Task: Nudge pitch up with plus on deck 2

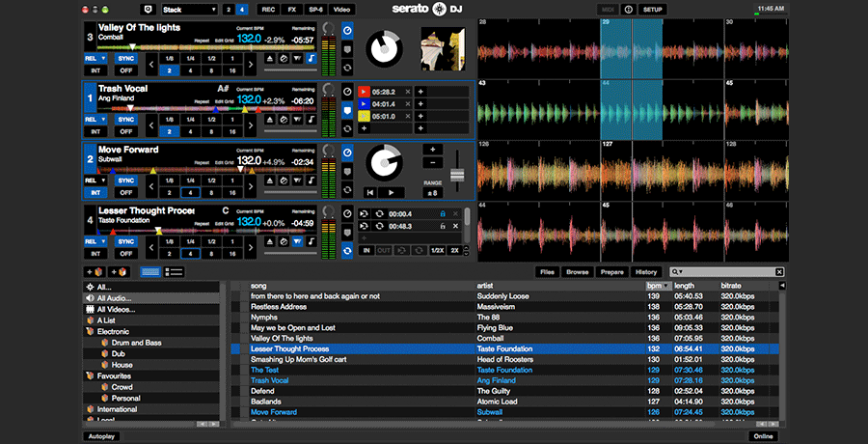Action: click(432, 150)
